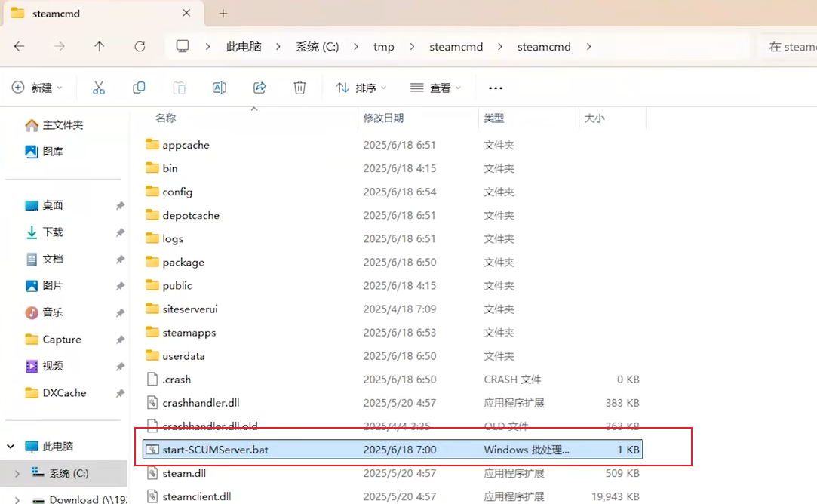Sort by the 类型 column header

click(493, 118)
